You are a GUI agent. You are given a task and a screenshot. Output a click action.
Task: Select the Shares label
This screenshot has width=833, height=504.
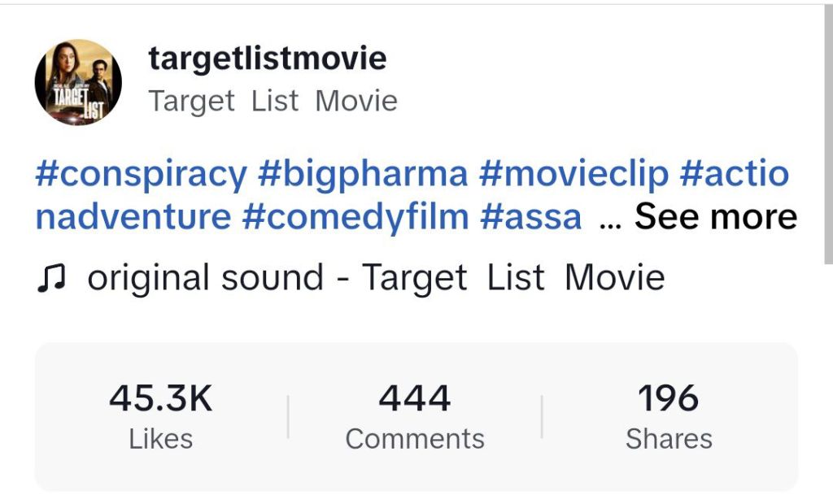(x=669, y=440)
